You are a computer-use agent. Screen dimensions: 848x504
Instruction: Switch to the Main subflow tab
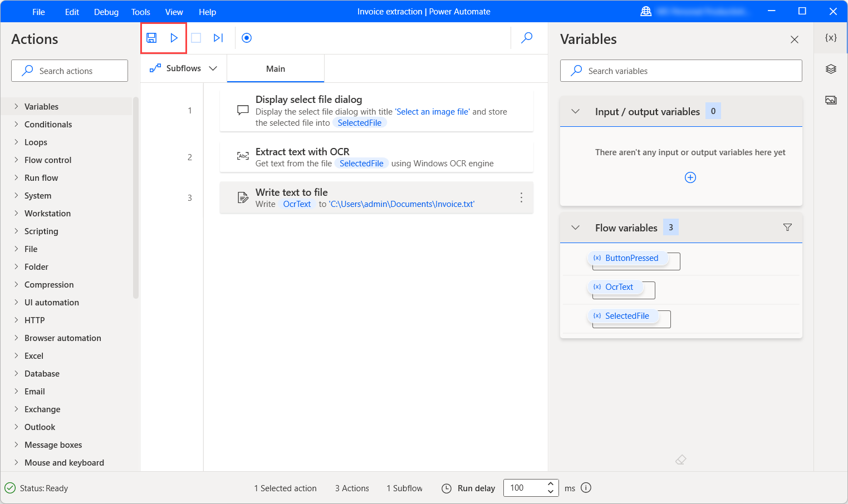click(x=276, y=68)
